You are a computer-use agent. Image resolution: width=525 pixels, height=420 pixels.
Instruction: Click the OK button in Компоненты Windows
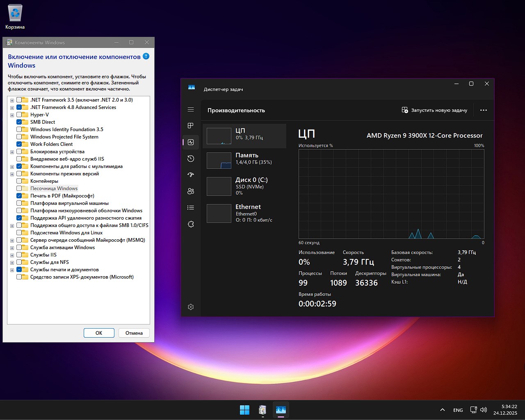(98, 333)
